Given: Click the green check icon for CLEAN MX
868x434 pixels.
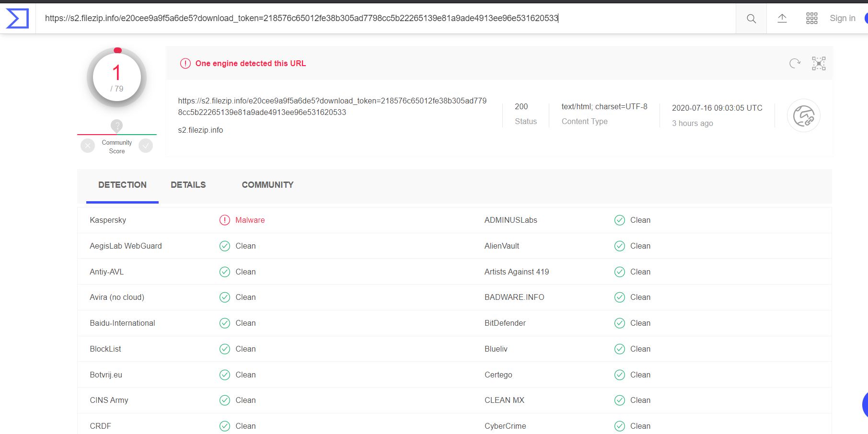Looking at the screenshot, I should [620, 400].
